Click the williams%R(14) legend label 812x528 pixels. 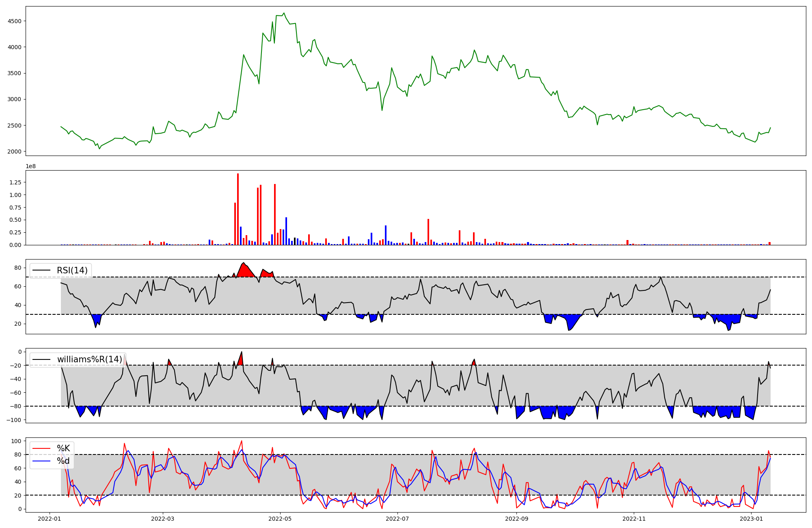[89, 359]
